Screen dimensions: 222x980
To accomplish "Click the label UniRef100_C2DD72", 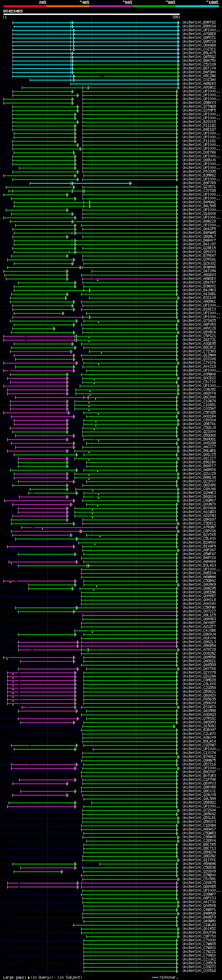I will tap(199, 967).
